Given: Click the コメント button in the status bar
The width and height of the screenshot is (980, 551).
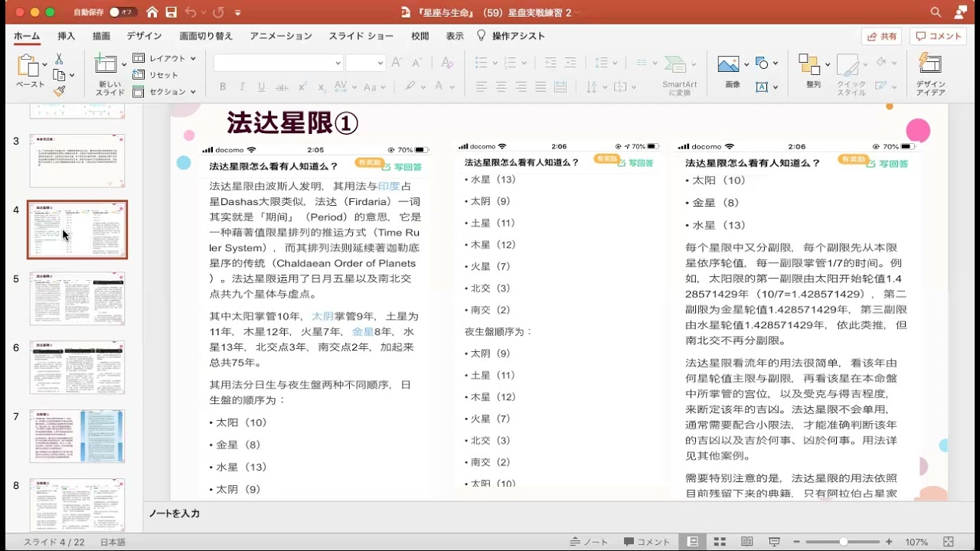Looking at the screenshot, I should (x=647, y=542).
